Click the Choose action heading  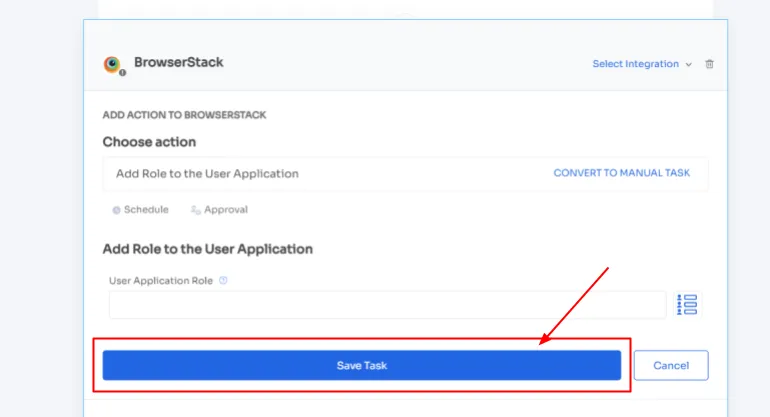(x=149, y=142)
